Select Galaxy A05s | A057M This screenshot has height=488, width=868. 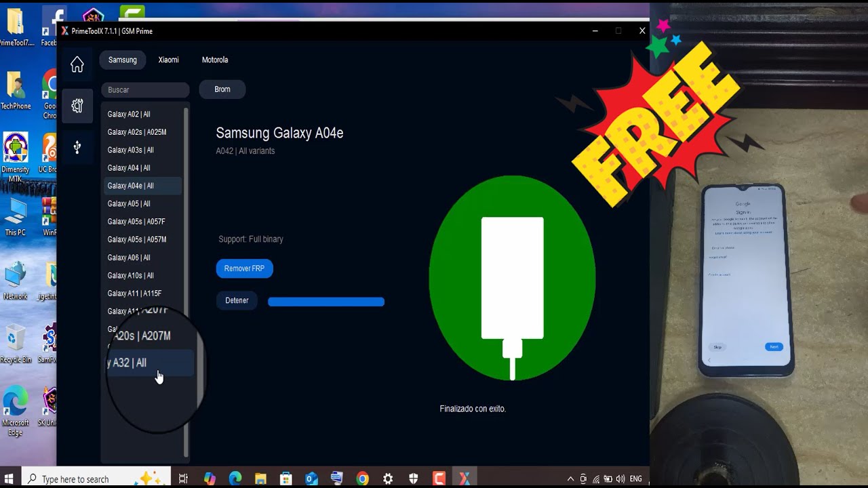(142, 239)
